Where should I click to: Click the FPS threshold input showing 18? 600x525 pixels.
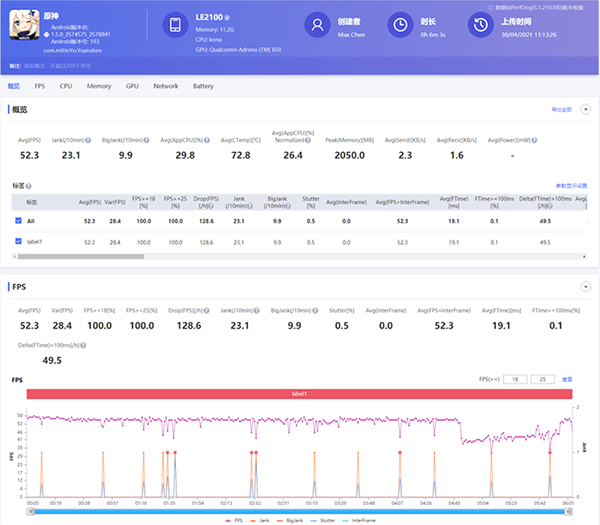(x=514, y=380)
